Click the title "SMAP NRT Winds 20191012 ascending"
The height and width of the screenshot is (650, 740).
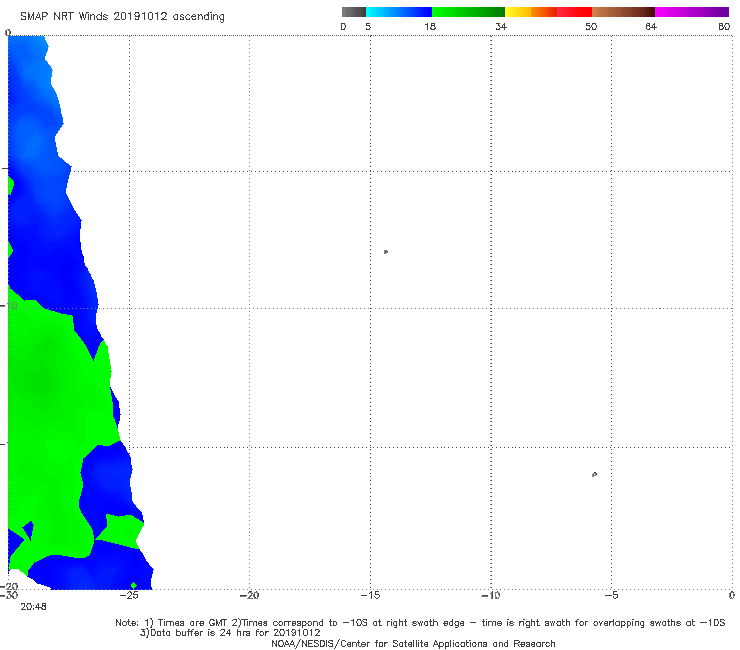(122, 16)
